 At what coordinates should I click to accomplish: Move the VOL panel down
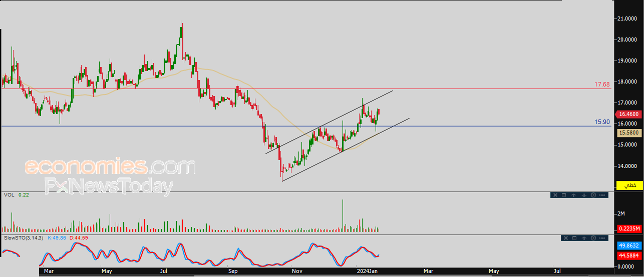pyautogui.click(x=584, y=195)
